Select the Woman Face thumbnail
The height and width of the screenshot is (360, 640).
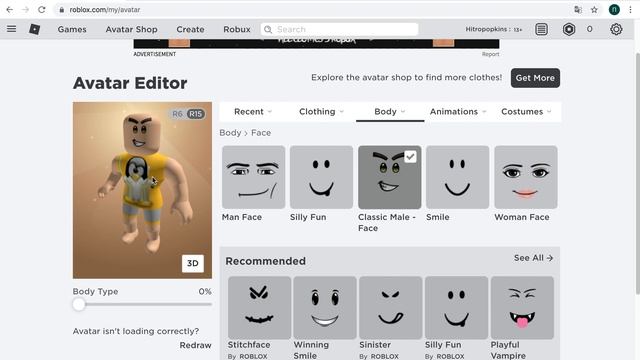(x=526, y=177)
